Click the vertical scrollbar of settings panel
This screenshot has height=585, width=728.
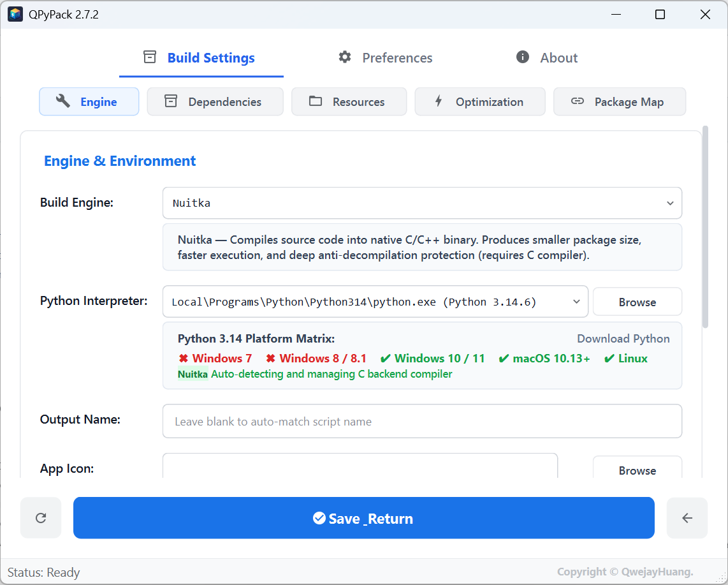(705, 226)
